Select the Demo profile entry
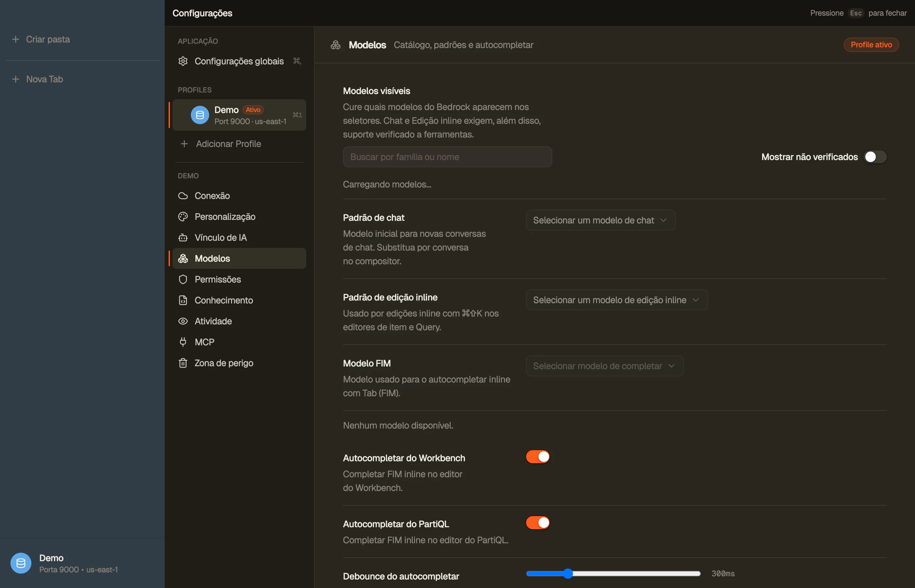The image size is (915, 588). 239,115
